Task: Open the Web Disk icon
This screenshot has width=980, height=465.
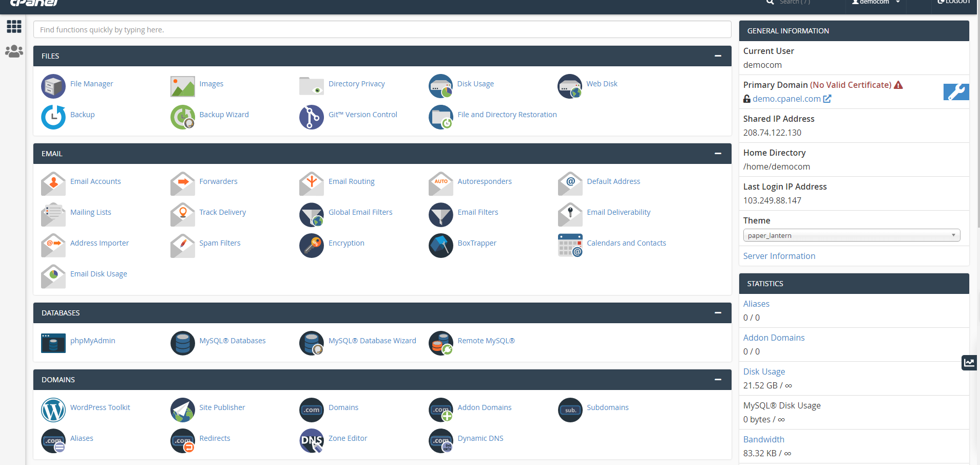Action: pyautogui.click(x=570, y=86)
